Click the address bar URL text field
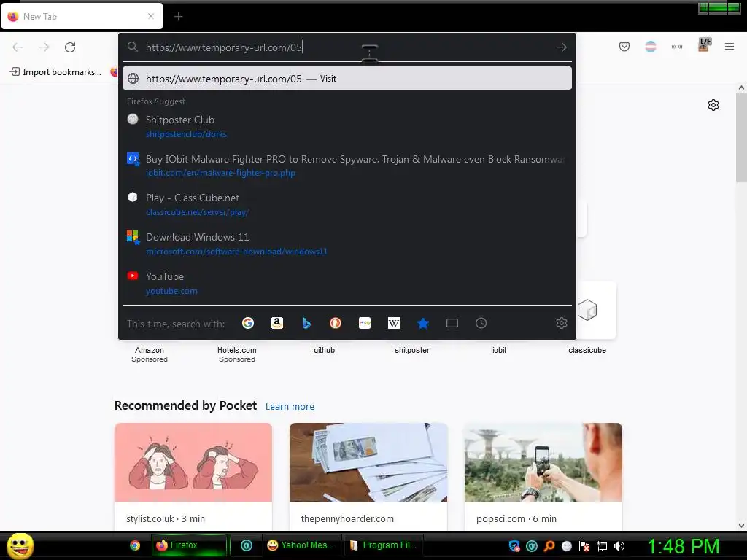The image size is (747, 560). pos(348,47)
